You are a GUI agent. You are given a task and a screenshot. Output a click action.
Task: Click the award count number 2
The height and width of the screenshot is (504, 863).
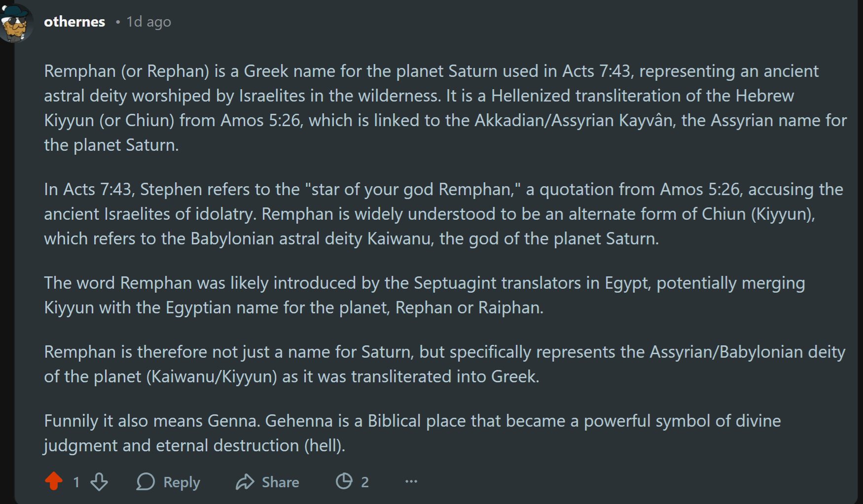click(364, 482)
